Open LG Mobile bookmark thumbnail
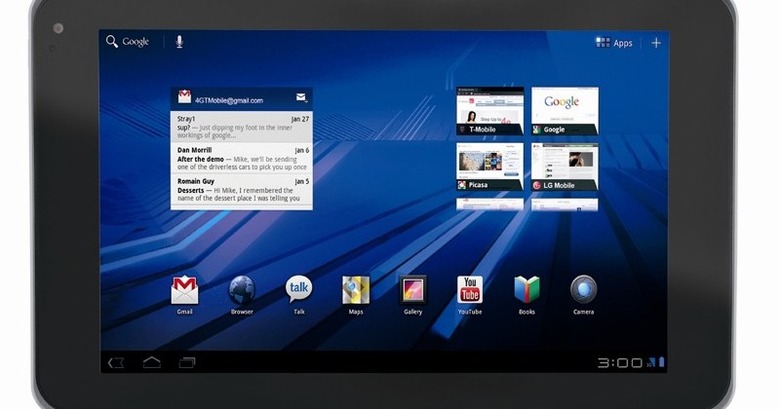 pos(565,167)
